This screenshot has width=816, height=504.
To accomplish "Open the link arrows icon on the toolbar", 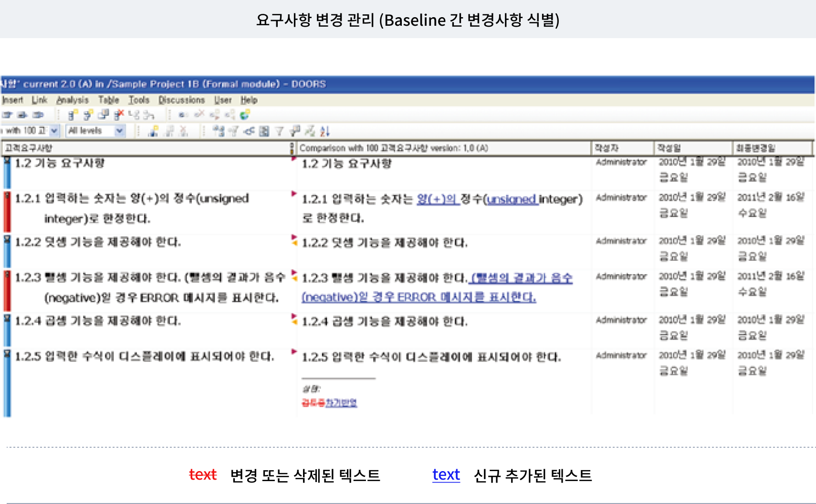I will pos(249,131).
